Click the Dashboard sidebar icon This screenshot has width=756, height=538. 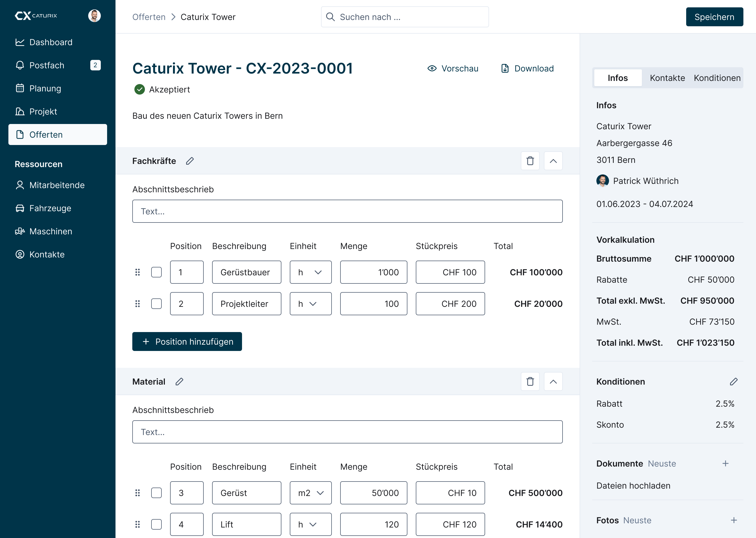point(20,42)
